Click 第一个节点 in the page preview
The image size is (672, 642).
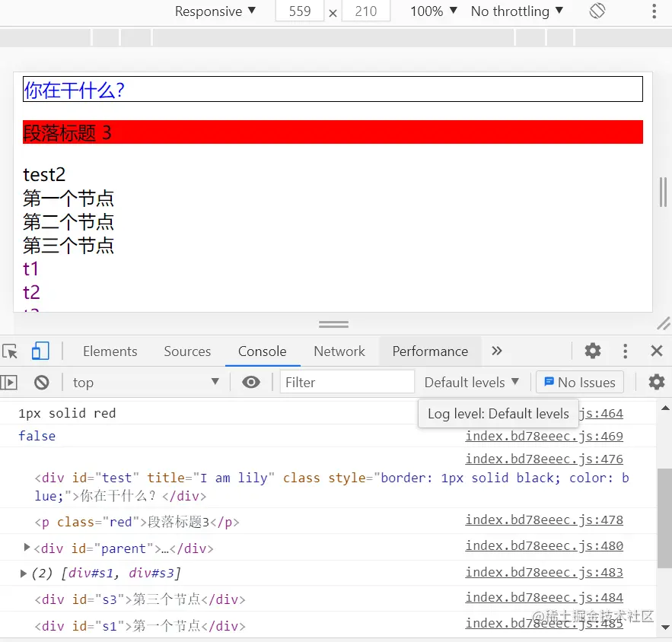[68, 199]
